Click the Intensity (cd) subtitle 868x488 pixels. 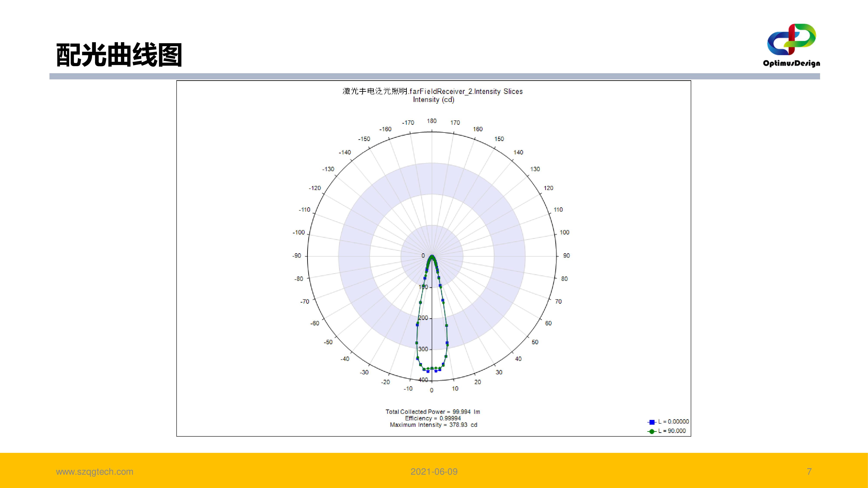[433, 100]
